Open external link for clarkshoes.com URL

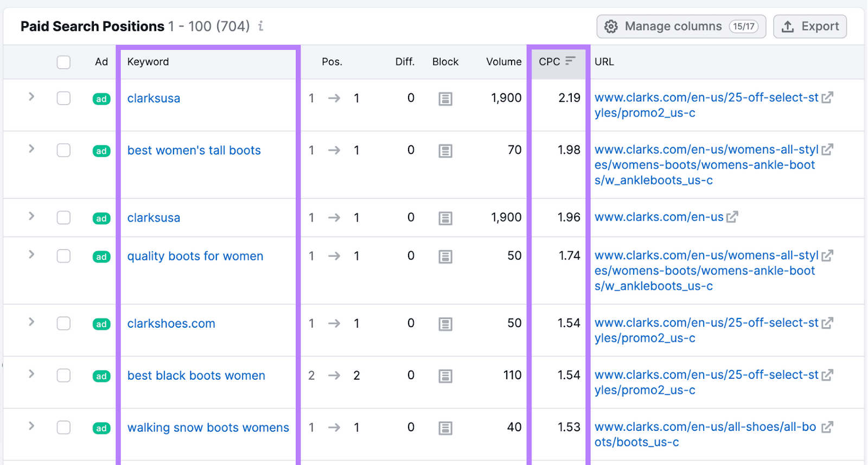pyautogui.click(x=827, y=323)
